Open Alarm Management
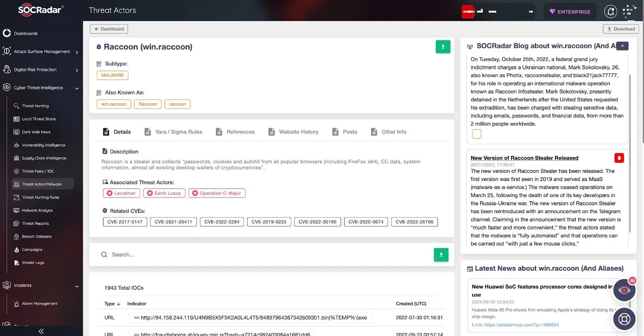644x336 pixels. point(39,304)
